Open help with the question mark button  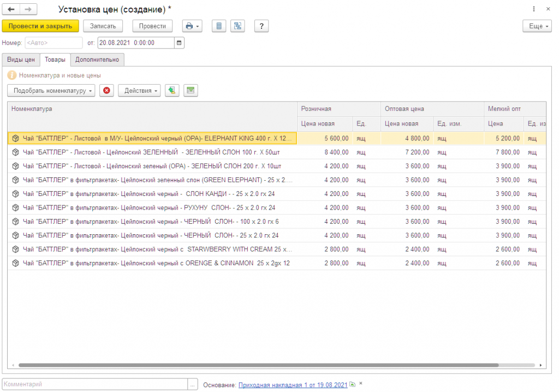click(261, 26)
